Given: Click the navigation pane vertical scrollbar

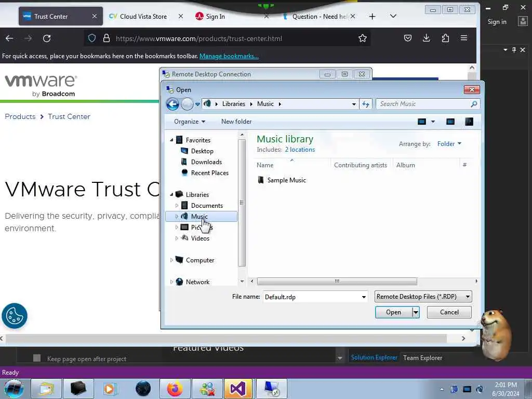Looking at the screenshot, I should click(x=242, y=203).
